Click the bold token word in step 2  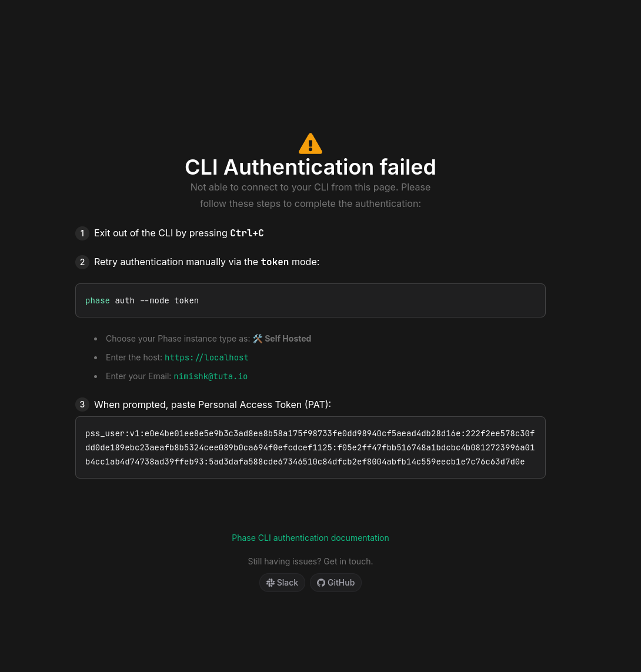point(275,262)
